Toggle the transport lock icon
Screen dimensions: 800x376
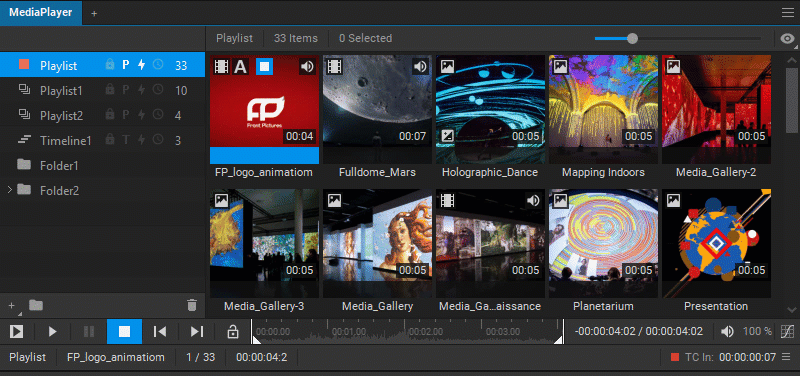point(233,332)
